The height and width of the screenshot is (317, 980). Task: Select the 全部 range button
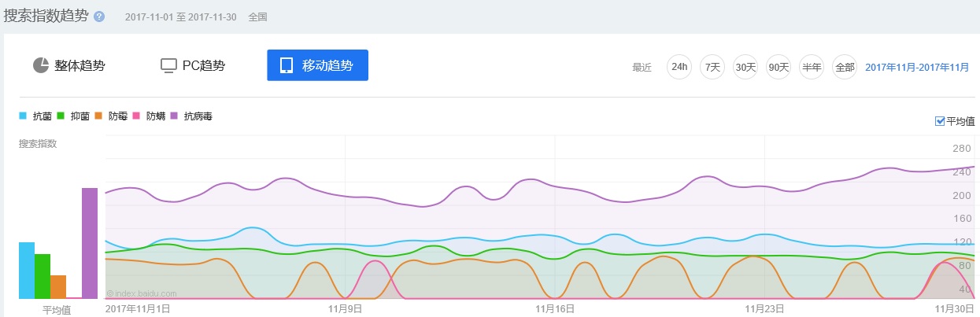pyautogui.click(x=845, y=67)
